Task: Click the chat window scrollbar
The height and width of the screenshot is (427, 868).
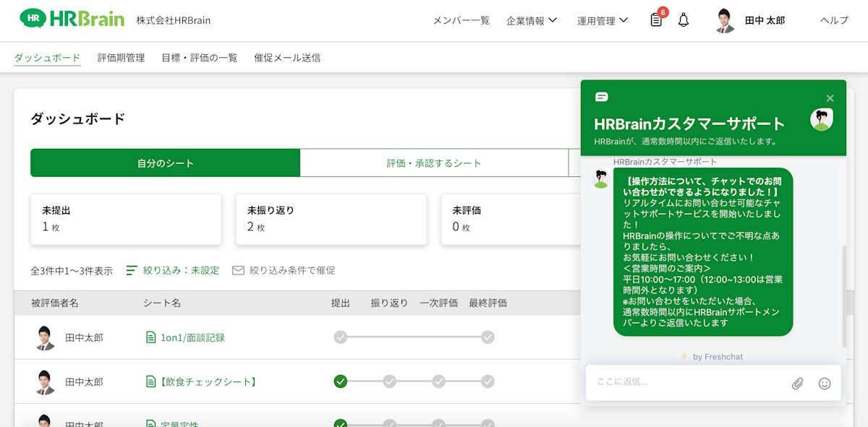Action: (x=843, y=296)
